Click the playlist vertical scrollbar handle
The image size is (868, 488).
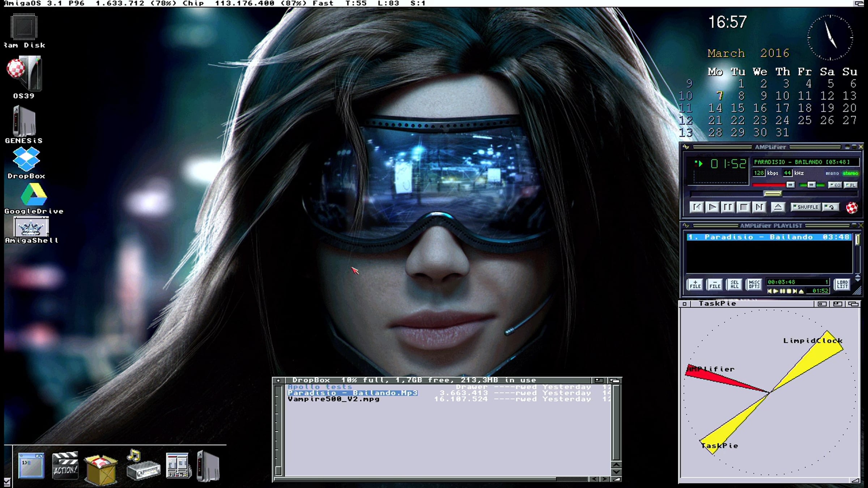857,240
